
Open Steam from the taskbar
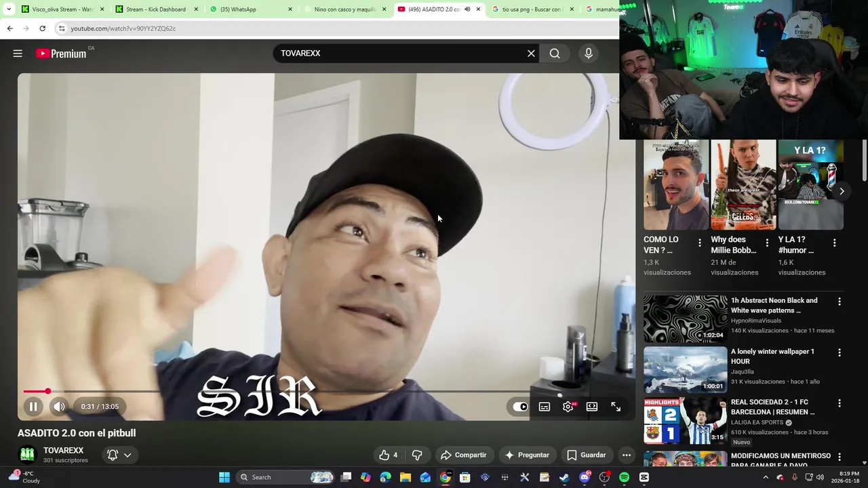564,477
